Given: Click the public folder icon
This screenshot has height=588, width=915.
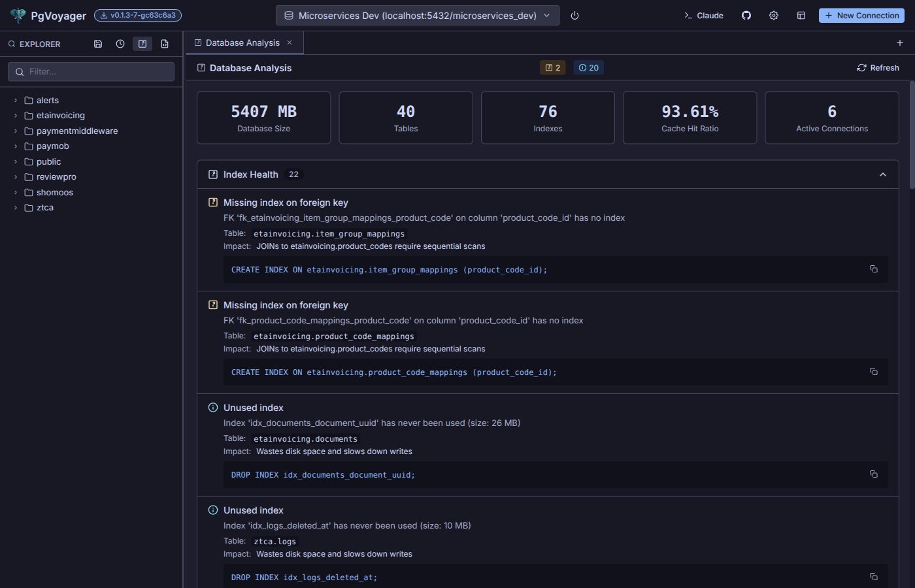Looking at the screenshot, I should coord(29,162).
